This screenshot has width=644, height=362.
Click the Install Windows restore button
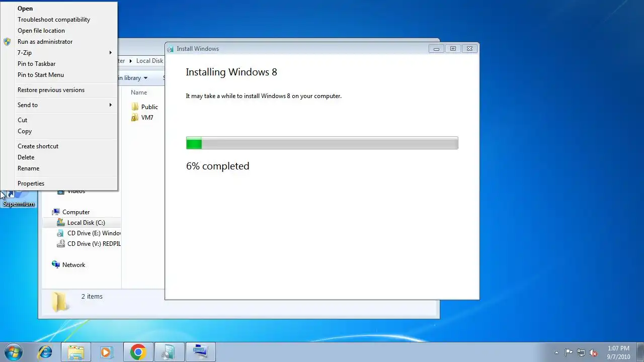pos(453,49)
